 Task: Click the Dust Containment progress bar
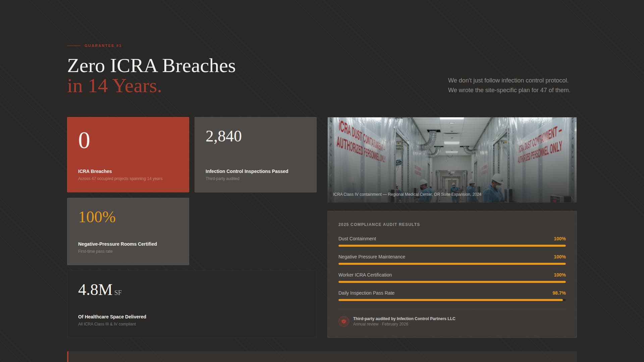coord(452,246)
